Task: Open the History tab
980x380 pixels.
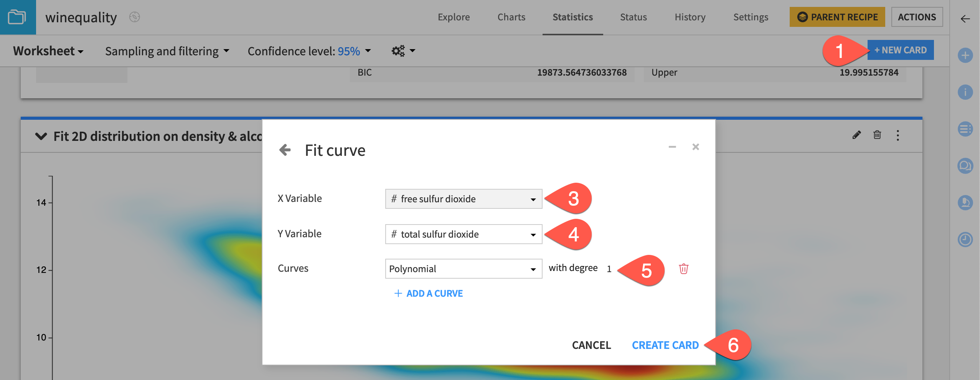Action: pos(690,17)
